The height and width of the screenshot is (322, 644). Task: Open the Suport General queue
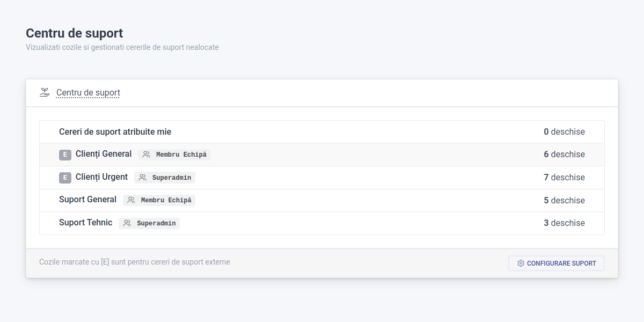point(87,200)
